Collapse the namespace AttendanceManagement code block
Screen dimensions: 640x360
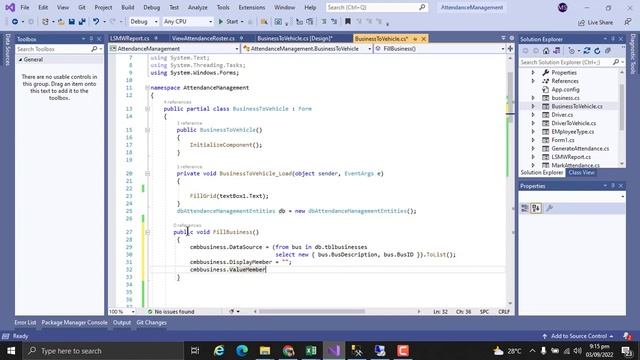tap(147, 88)
